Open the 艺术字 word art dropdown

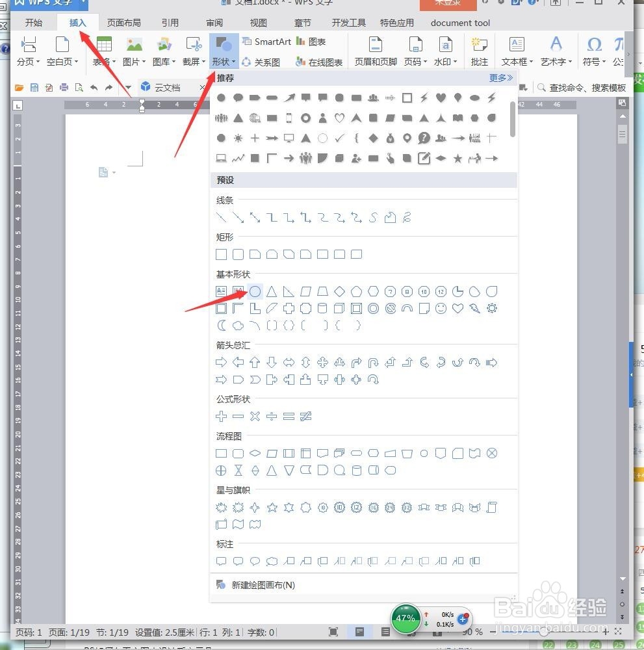[556, 62]
